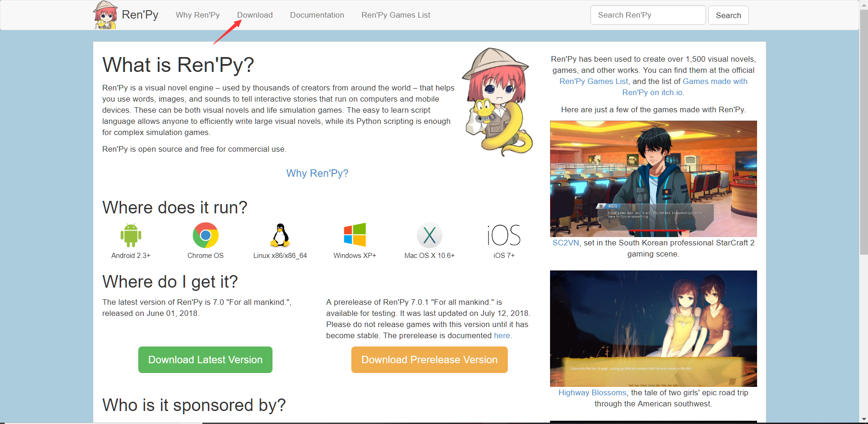Click the 'Who is it sponsored by?' heading
The image size is (868, 424).
point(194,405)
